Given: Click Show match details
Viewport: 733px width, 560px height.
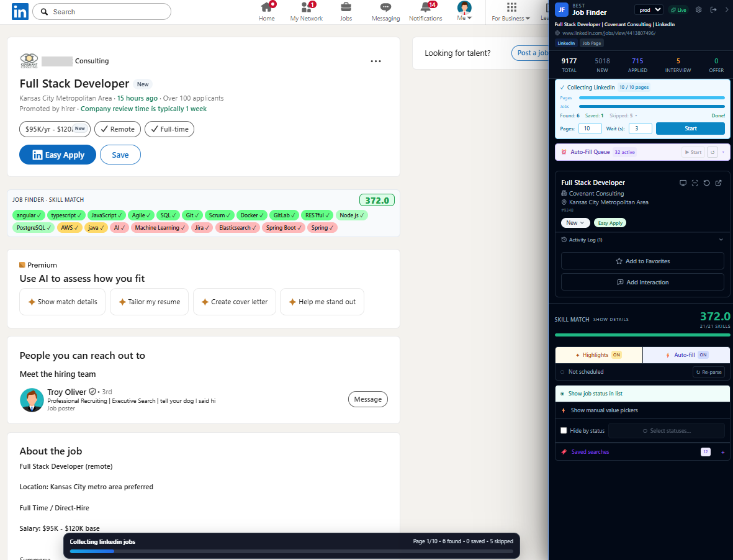Looking at the screenshot, I should tap(63, 302).
